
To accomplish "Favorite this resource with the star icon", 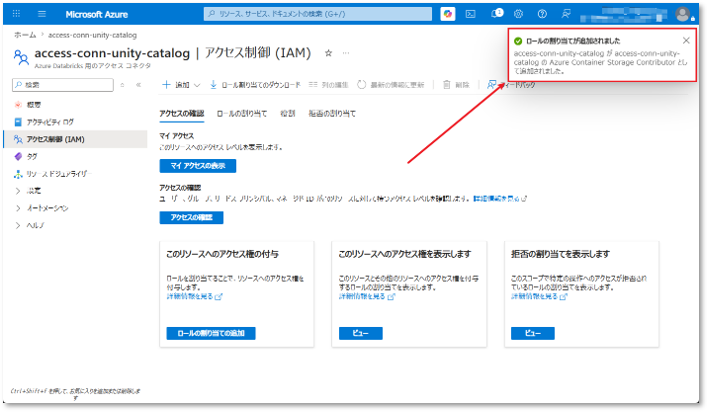I will pos(328,53).
